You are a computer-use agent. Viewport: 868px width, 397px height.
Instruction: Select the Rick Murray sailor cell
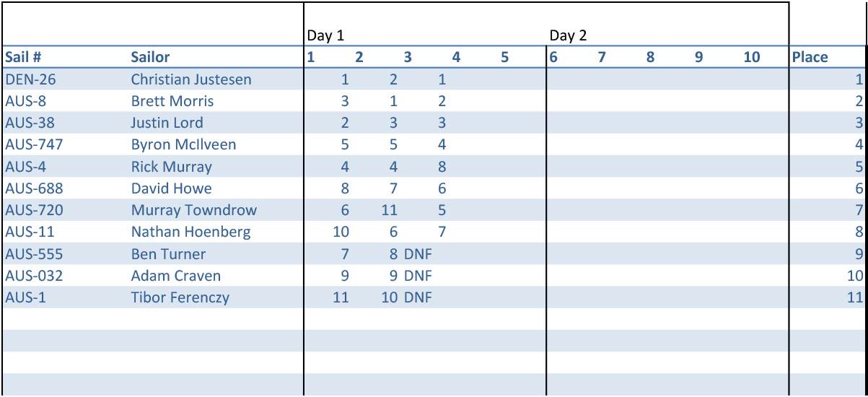[172, 167]
